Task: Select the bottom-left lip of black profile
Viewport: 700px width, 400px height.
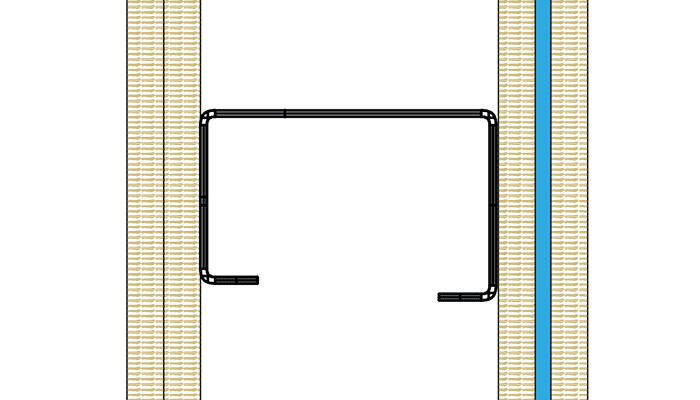Action: coord(236,280)
